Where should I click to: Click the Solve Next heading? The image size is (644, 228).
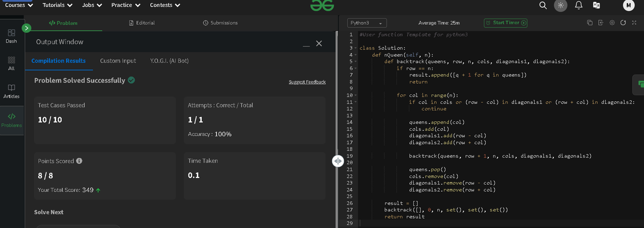[48, 212]
